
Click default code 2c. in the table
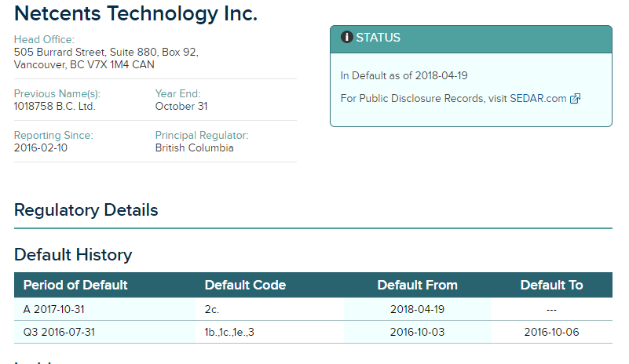coord(213,309)
